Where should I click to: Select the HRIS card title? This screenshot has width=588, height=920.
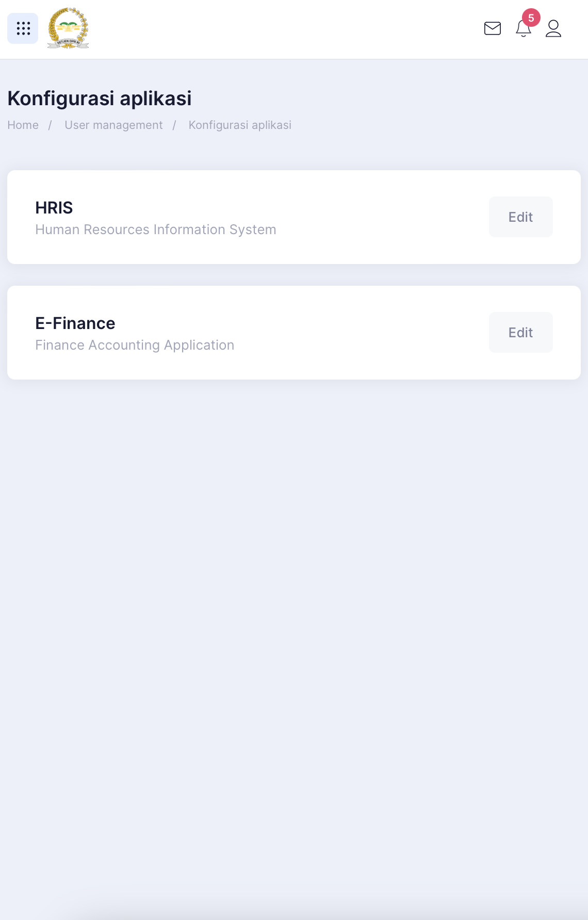(x=54, y=208)
